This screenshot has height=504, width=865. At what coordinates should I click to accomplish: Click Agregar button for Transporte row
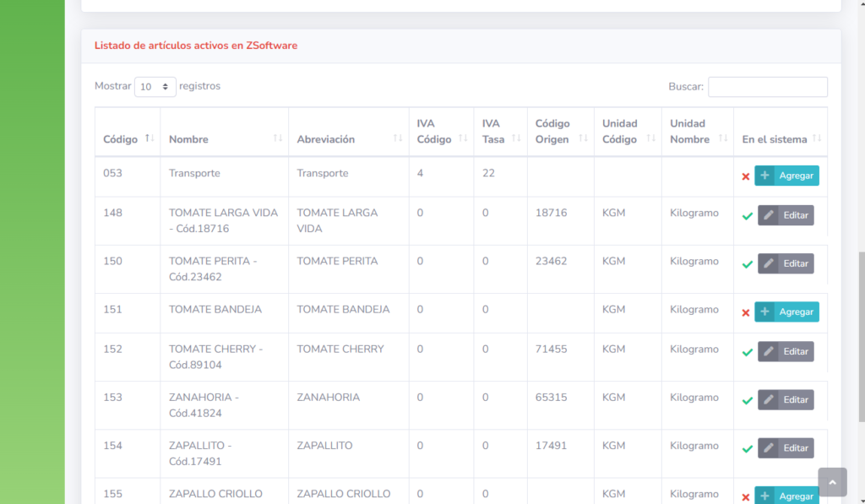coord(786,176)
